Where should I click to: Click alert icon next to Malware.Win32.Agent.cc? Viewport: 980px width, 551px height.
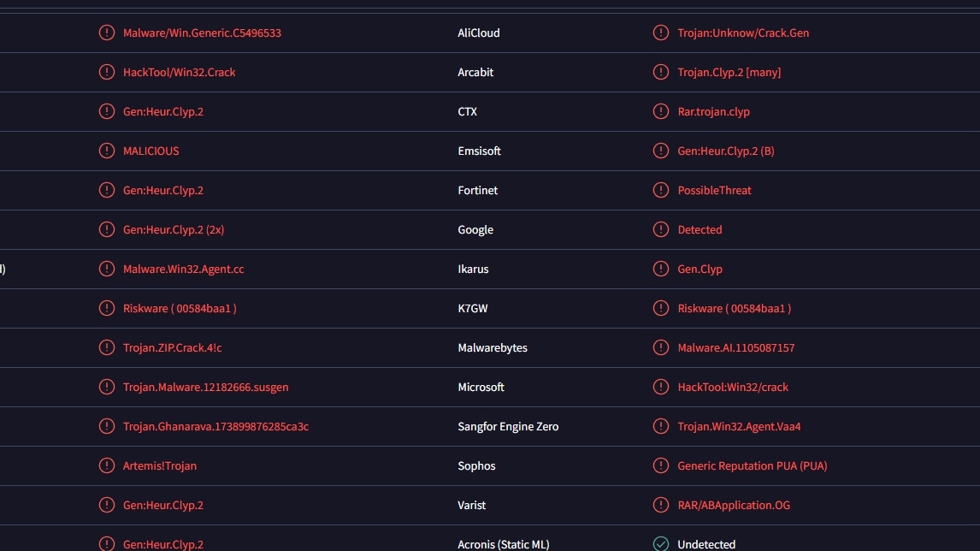coord(107,269)
